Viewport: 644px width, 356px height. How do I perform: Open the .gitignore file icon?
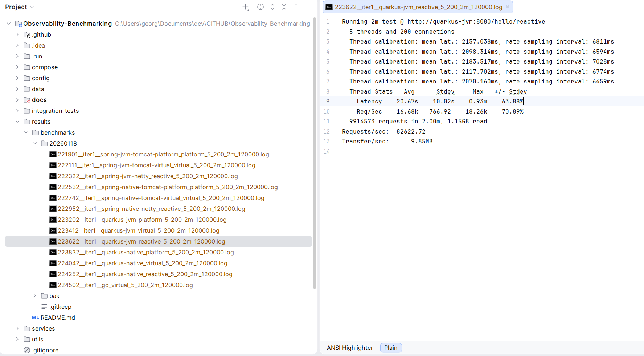[26, 350]
